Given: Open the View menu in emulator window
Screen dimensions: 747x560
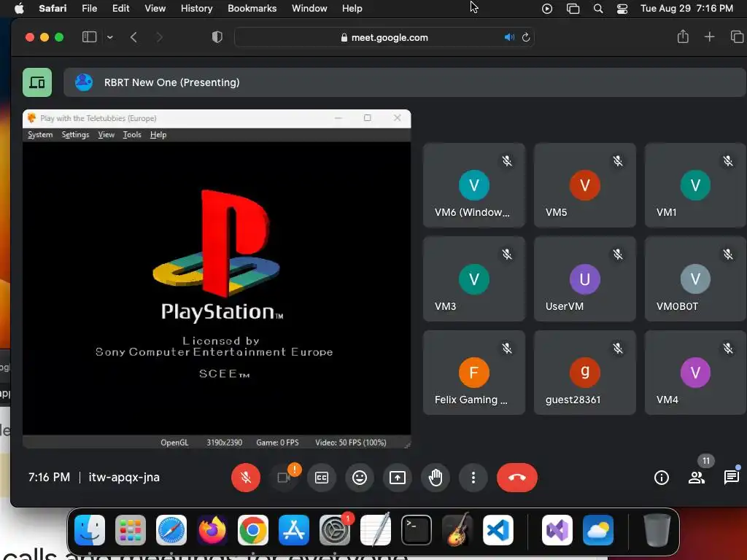Looking at the screenshot, I should tap(107, 135).
